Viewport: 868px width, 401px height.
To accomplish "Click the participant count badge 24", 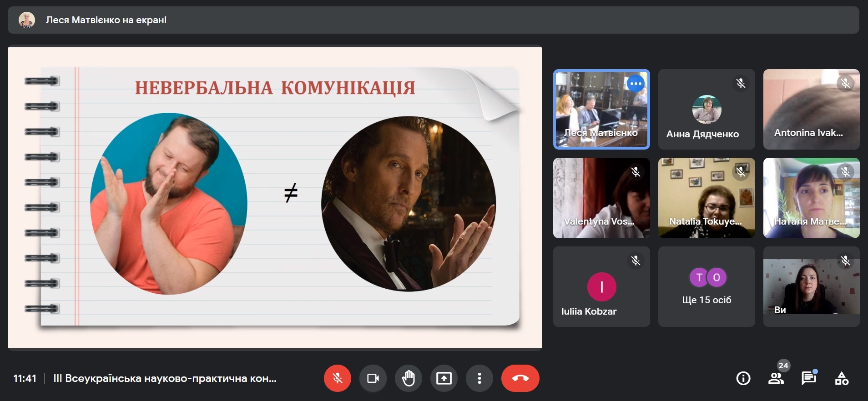I will (x=783, y=366).
